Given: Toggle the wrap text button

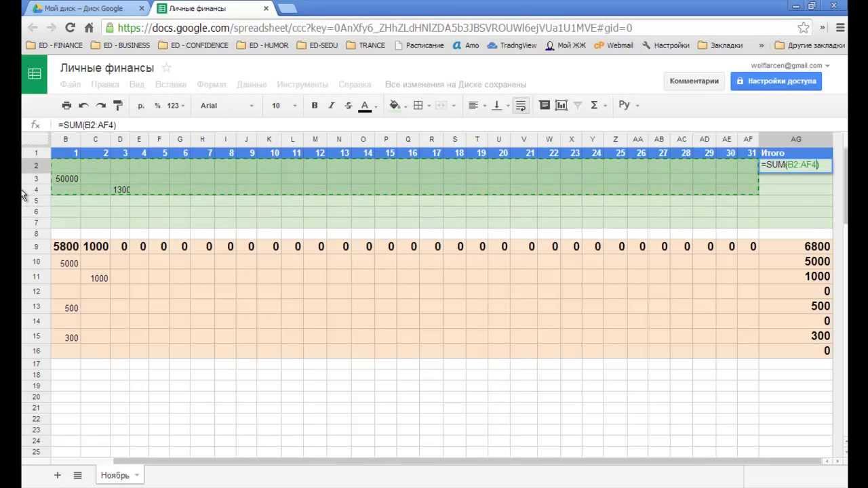Looking at the screenshot, I should click(x=521, y=106).
